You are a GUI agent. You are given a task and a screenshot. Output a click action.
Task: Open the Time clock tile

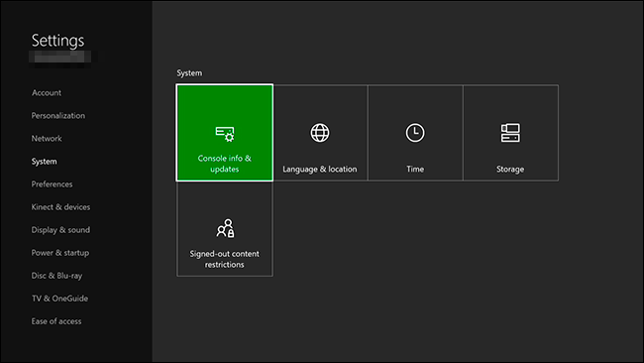pyautogui.click(x=415, y=133)
